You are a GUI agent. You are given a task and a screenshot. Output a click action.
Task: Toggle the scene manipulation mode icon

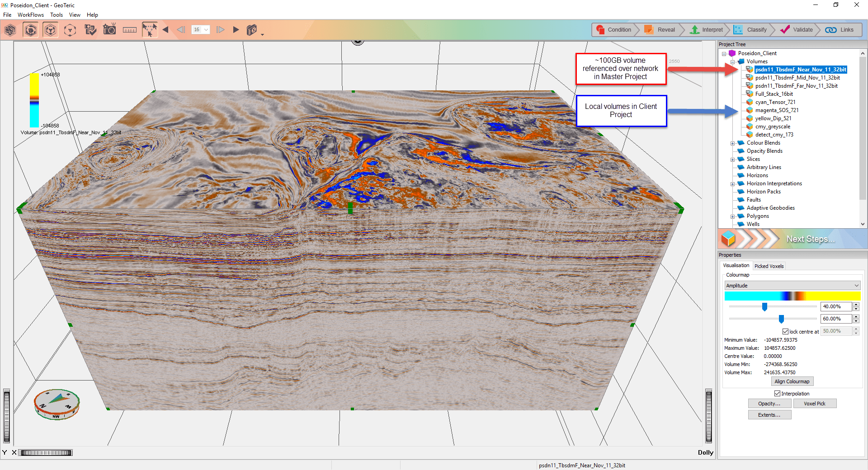150,29
